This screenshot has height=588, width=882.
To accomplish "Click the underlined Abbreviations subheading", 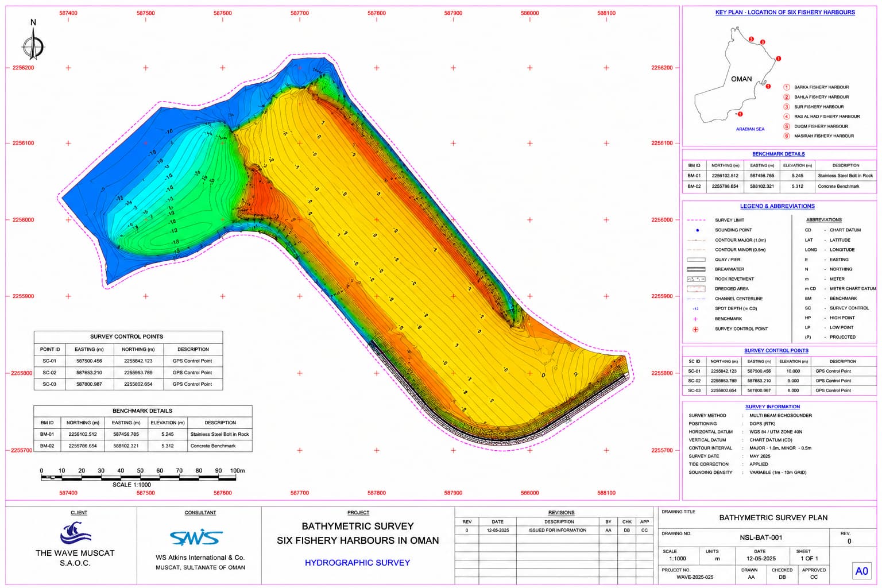I will pos(823,220).
